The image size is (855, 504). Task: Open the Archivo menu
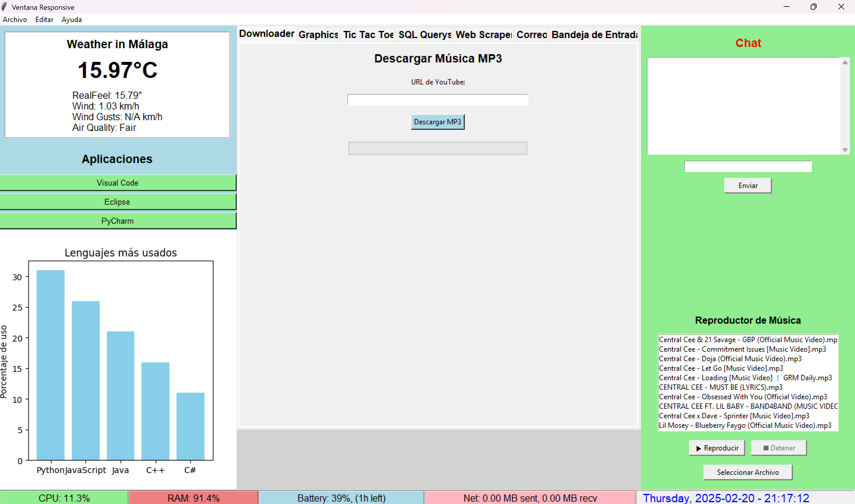[x=15, y=19]
